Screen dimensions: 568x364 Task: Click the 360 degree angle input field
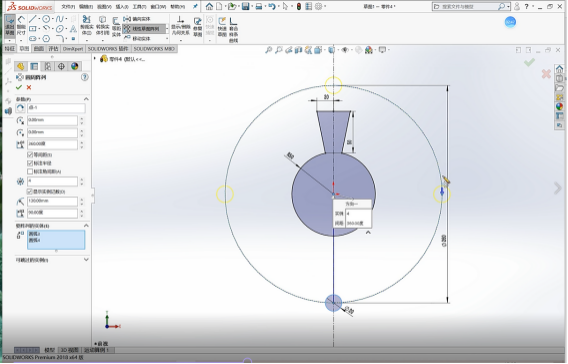click(x=53, y=144)
